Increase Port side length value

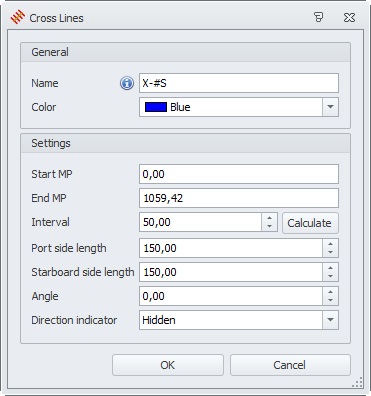[330, 244]
